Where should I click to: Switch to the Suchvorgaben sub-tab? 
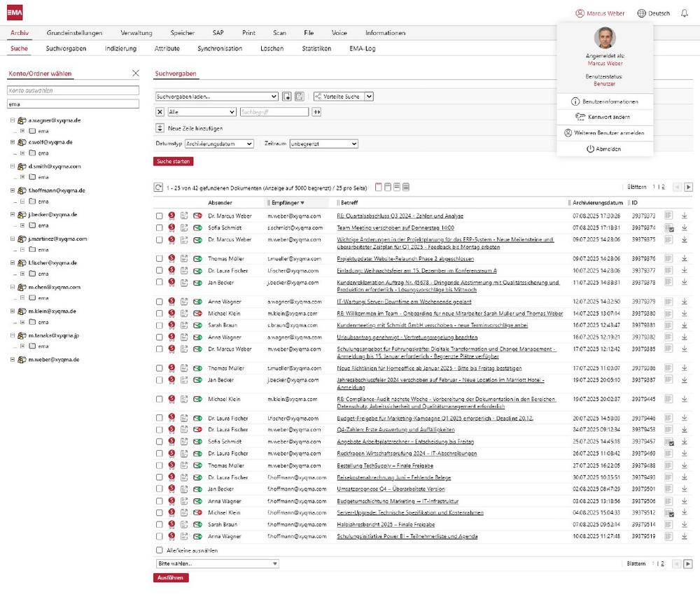[66, 48]
